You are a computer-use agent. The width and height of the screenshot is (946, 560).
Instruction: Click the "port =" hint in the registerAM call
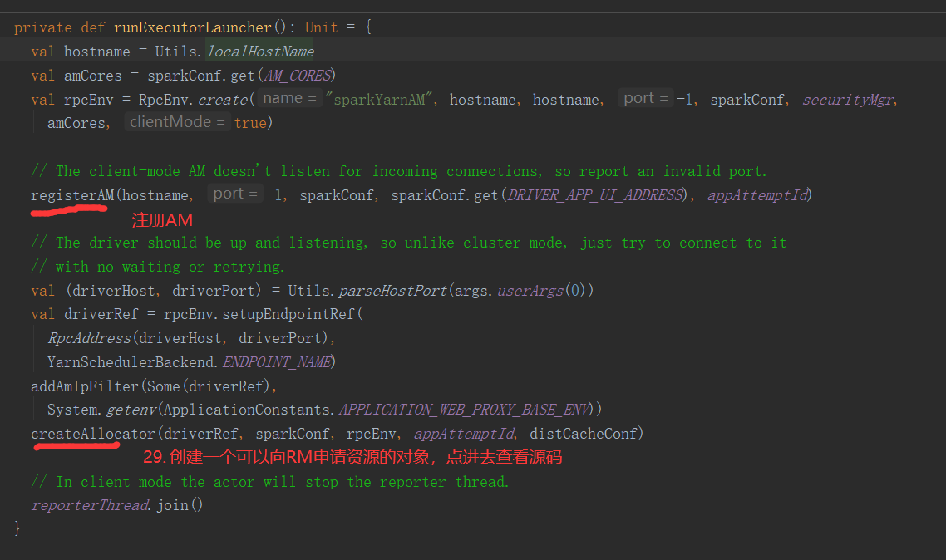(x=235, y=194)
